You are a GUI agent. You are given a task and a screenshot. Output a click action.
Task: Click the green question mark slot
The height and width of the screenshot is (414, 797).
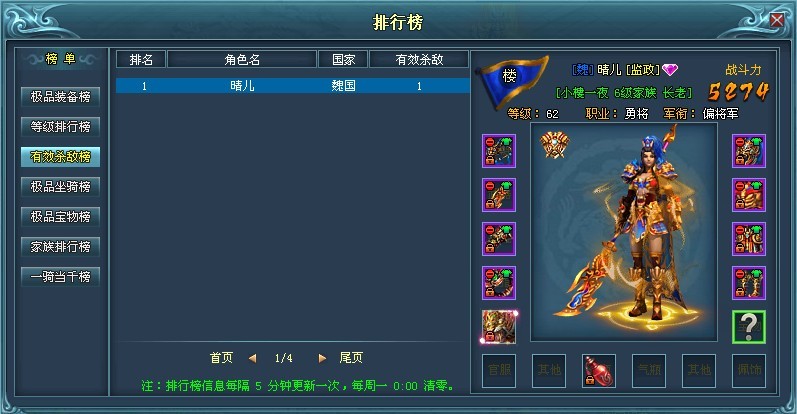[749, 327]
